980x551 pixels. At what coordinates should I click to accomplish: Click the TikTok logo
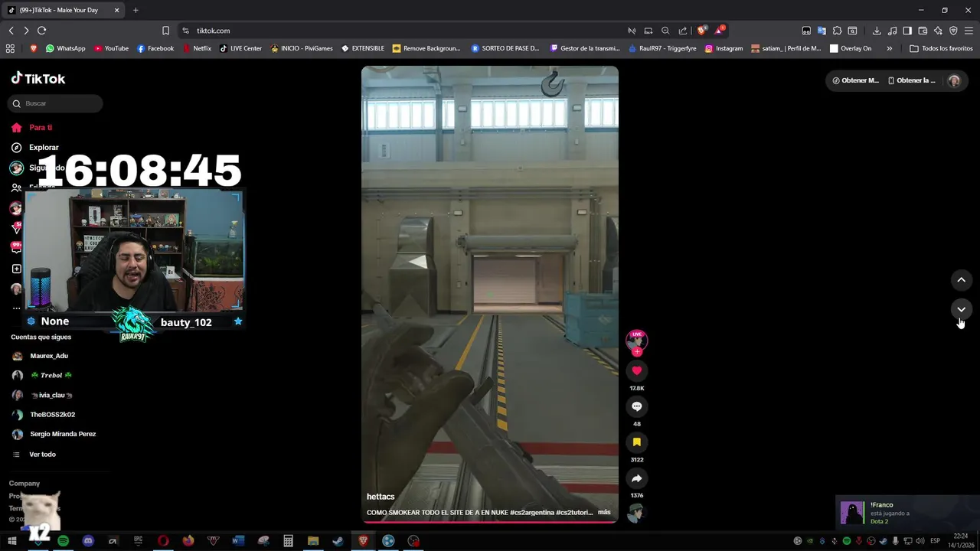38,78
